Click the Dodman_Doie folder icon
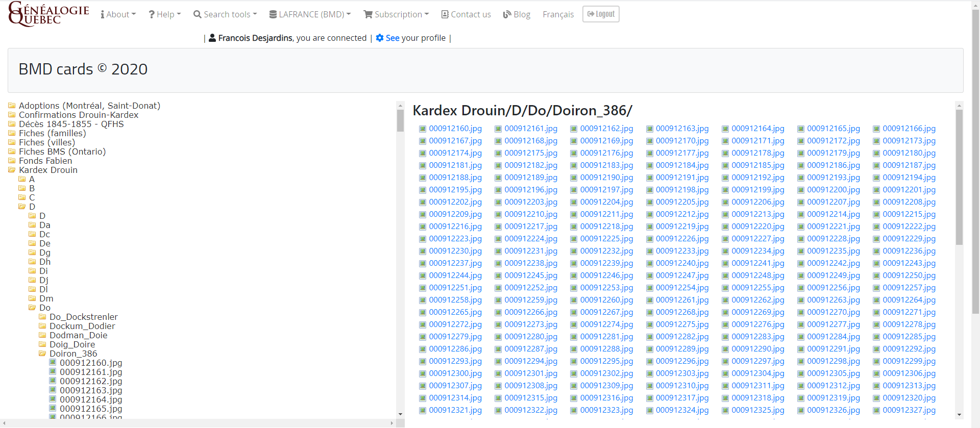Viewport: 980px width, 428px height. (x=42, y=335)
